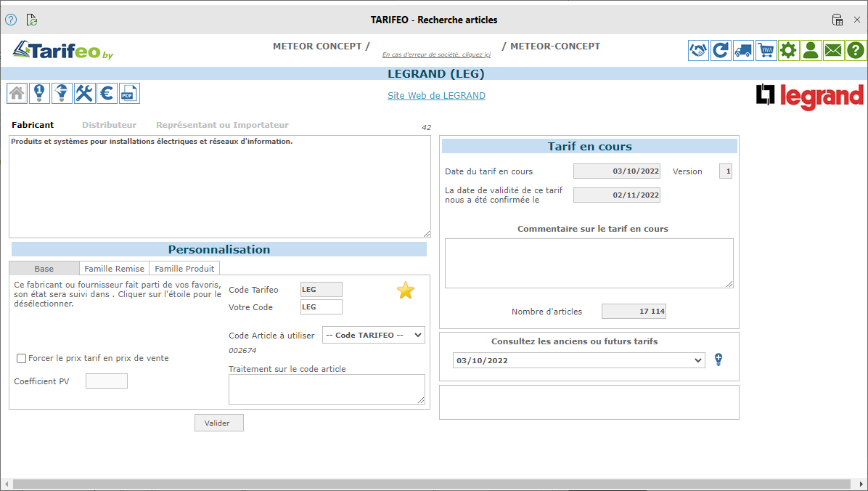Image resolution: width=868 pixels, height=491 pixels.
Task: Open the Famille Produit tab
Action: 184,268
